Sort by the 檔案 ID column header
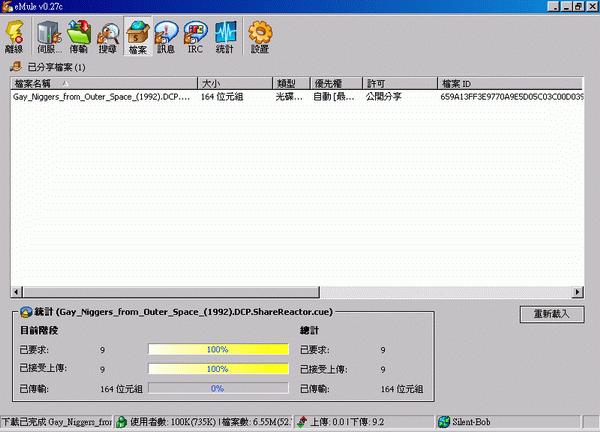The width and height of the screenshot is (600, 432). coord(510,83)
